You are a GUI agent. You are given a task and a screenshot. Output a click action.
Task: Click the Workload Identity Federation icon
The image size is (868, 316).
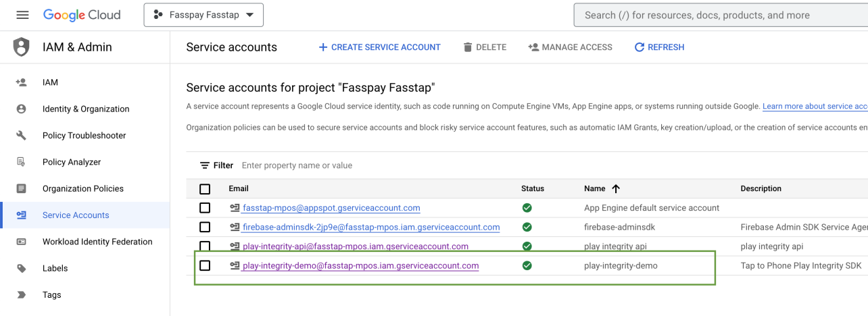click(21, 242)
